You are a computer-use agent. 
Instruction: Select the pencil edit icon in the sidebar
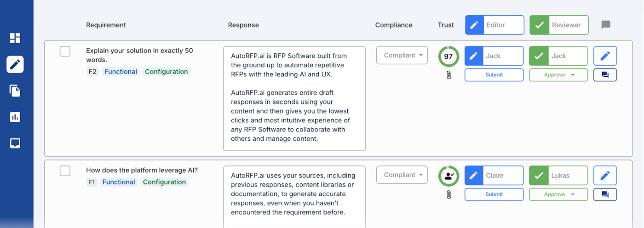pyautogui.click(x=15, y=64)
